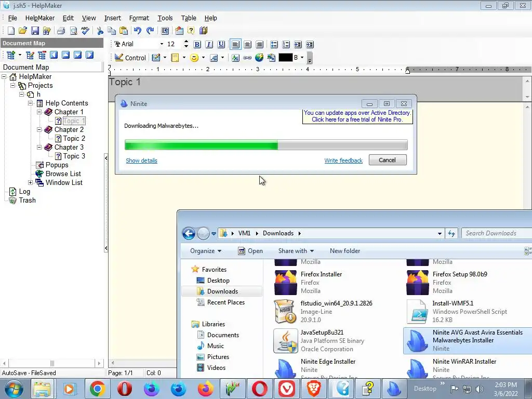Save the project with floppy disk icon

pos(35,31)
